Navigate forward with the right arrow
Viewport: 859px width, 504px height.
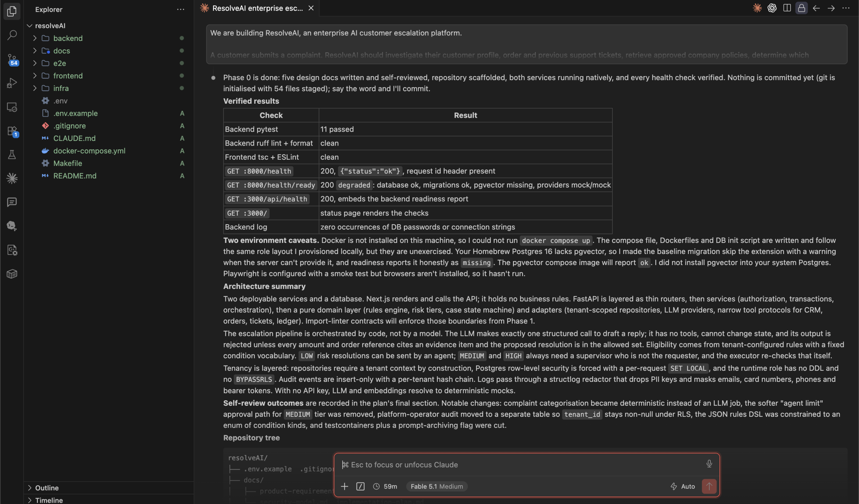click(x=831, y=8)
